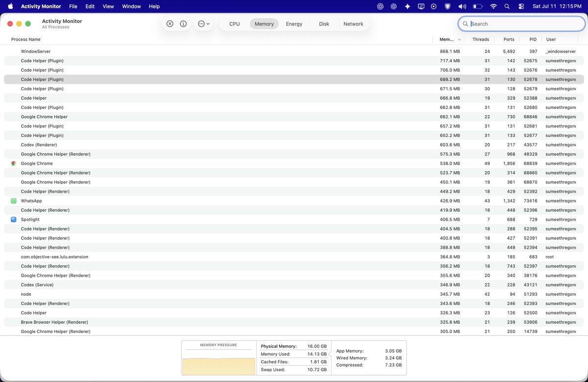The image size is (588, 382).
Task: Open the process Info (i) icon
Action: tap(183, 24)
